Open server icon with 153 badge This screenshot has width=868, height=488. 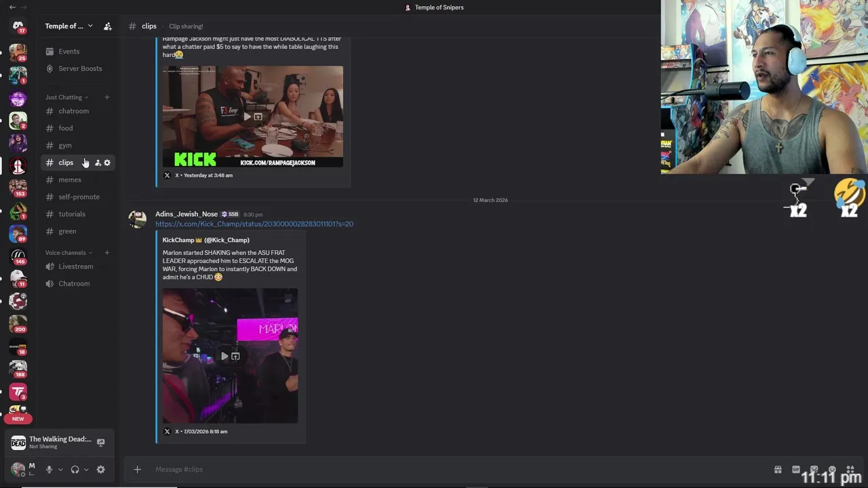click(18, 188)
